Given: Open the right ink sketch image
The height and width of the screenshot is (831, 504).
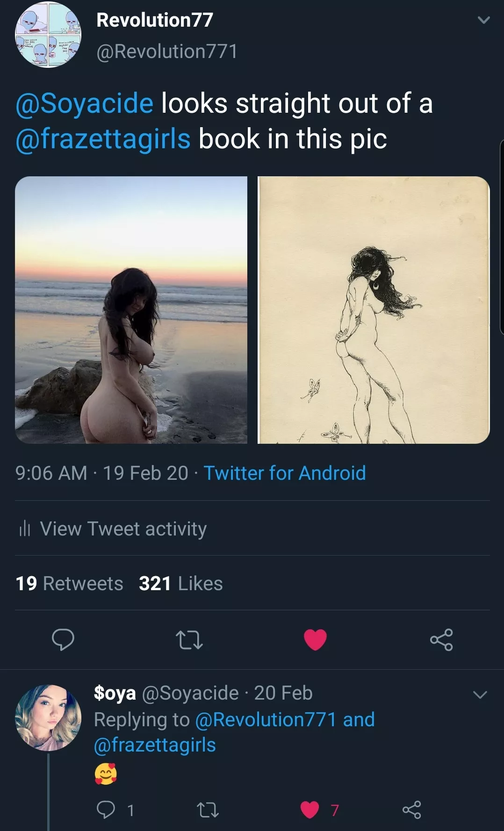Looking at the screenshot, I should [x=374, y=310].
